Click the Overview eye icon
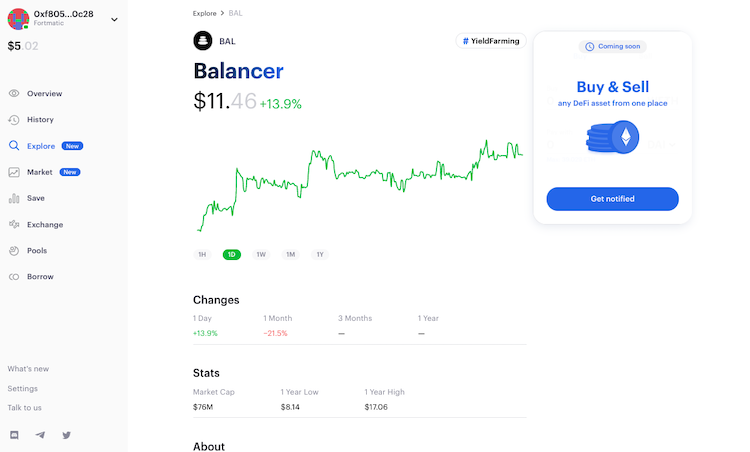The height and width of the screenshot is (452, 750). (x=14, y=93)
